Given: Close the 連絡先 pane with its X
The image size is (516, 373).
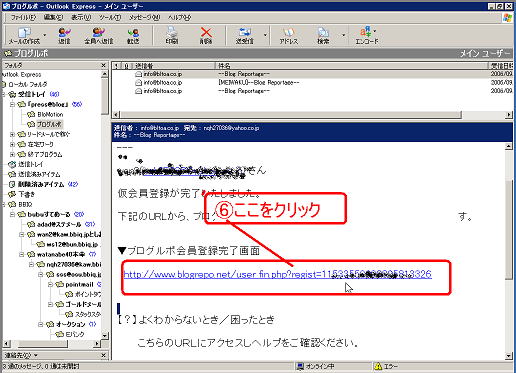Looking at the screenshot, I should tap(103, 355).
